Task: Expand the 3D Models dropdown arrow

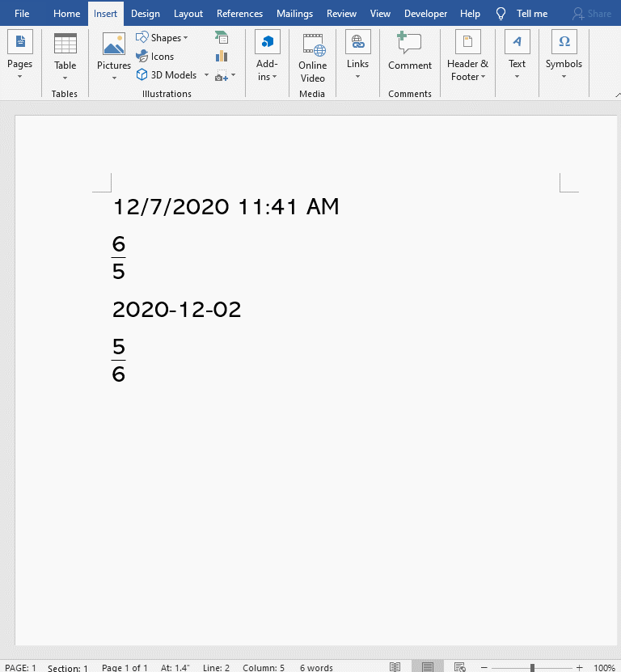Action: click(x=206, y=75)
